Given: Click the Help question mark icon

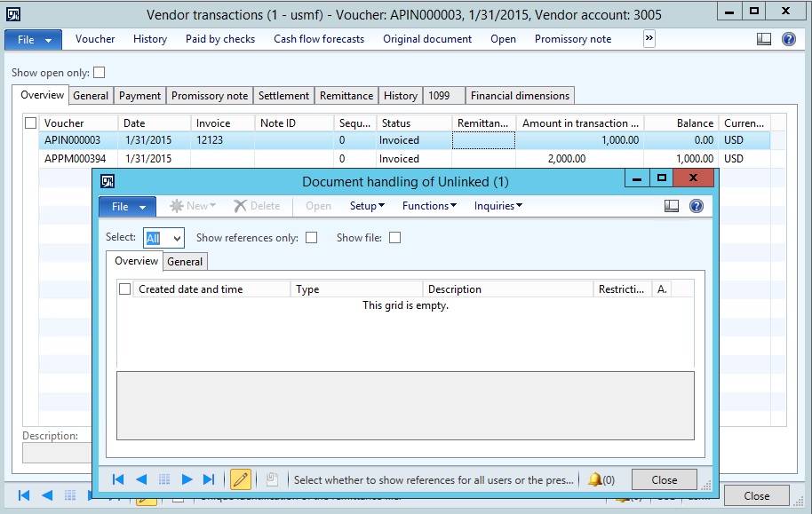Looking at the screenshot, I should (696, 206).
